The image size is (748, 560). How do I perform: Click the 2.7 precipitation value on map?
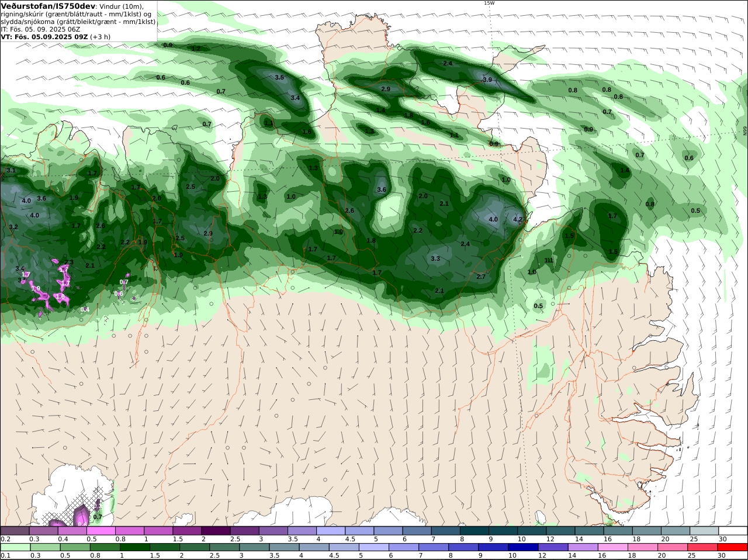[481, 276]
